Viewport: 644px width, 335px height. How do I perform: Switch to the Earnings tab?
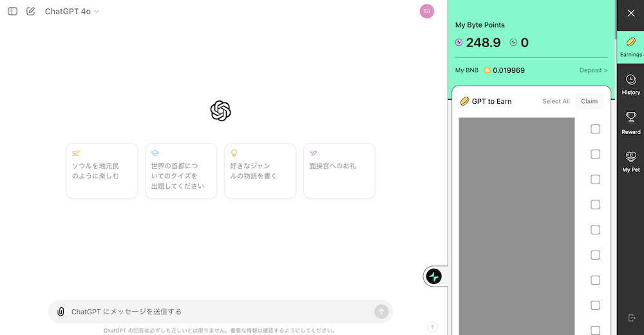point(631,47)
